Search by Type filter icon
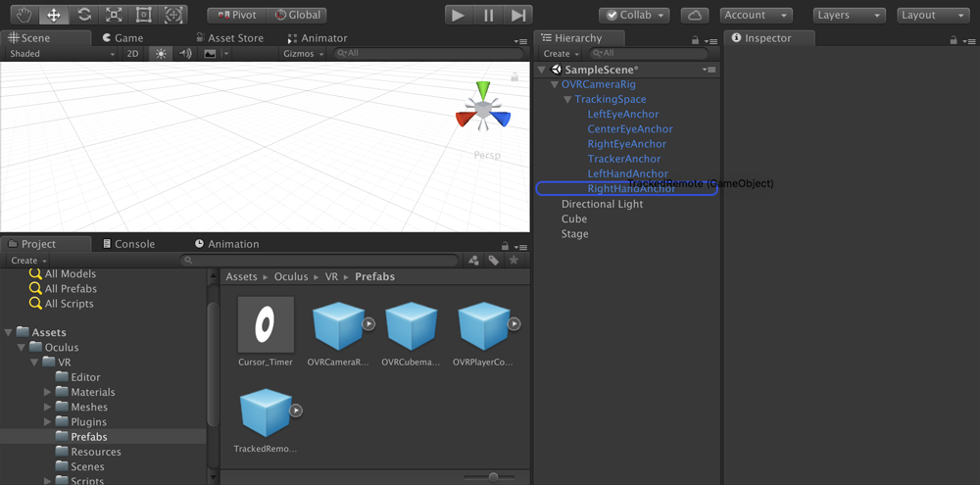Image resolution: width=980 pixels, height=485 pixels. (473, 260)
